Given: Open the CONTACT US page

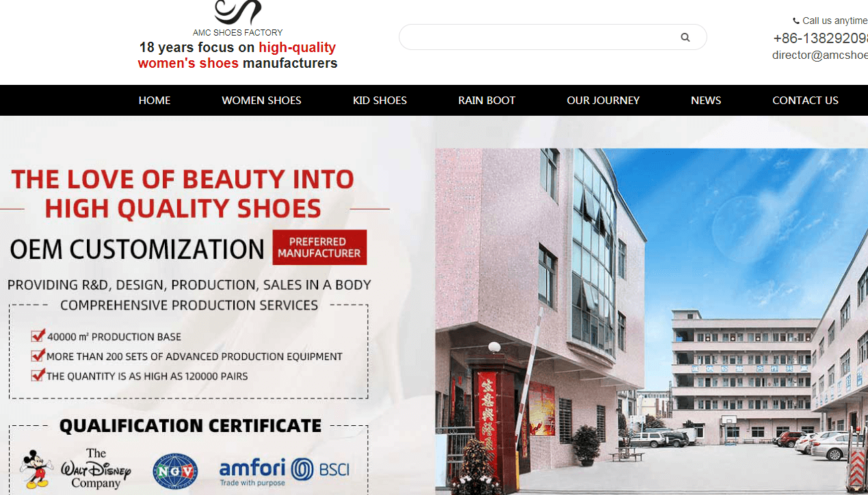Looking at the screenshot, I should 805,101.
